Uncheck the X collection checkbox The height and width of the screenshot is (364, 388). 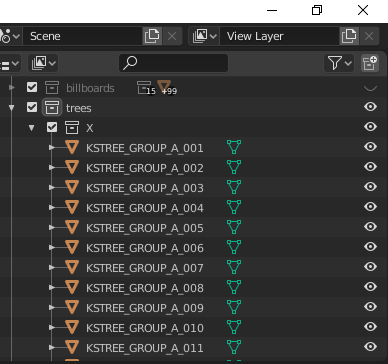point(52,127)
